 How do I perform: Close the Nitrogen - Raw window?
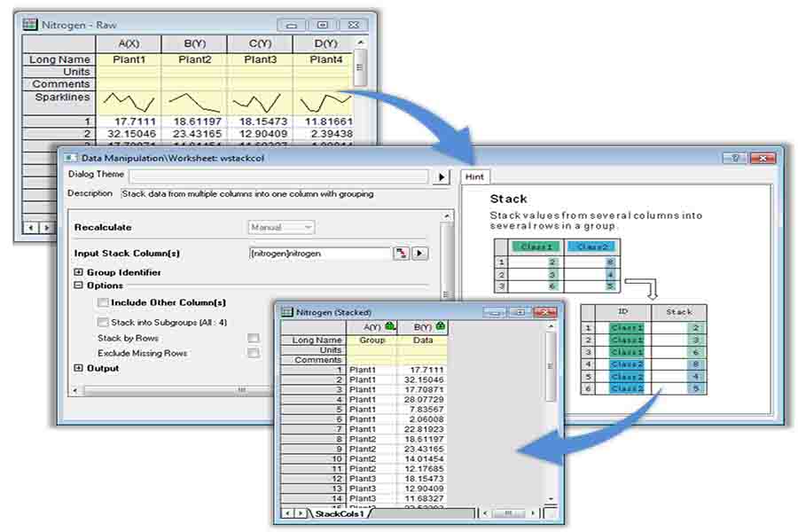tap(353, 25)
